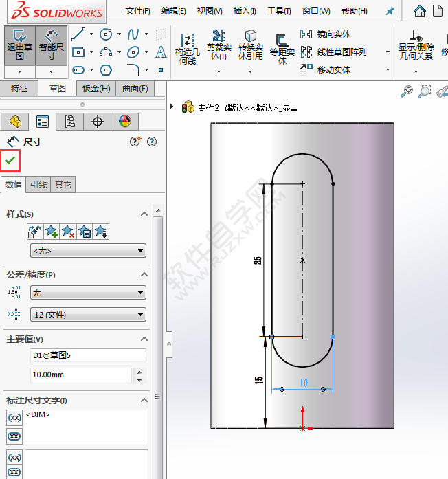Switch to the 特征 ribbon tab

click(x=19, y=89)
